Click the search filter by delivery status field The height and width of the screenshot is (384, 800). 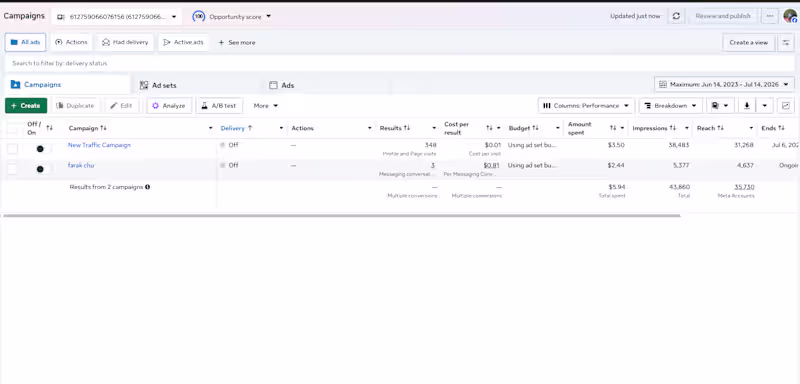pyautogui.click(x=399, y=63)
